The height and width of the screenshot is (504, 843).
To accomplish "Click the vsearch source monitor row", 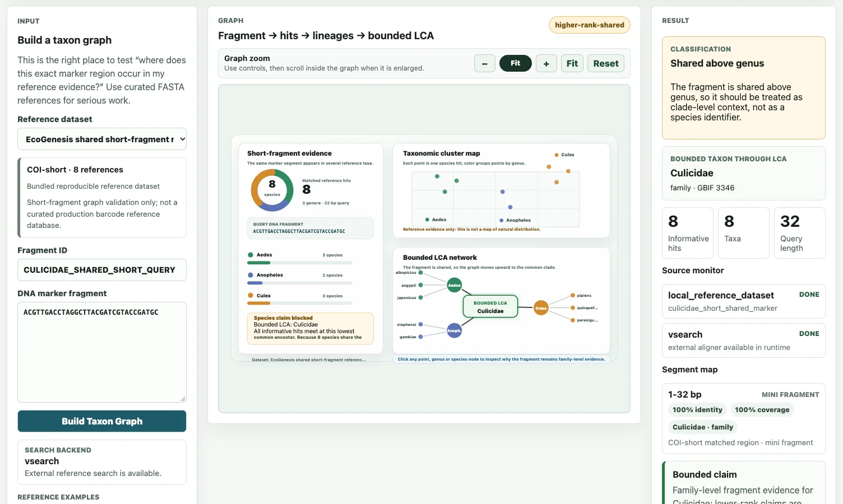I will 744,340.
